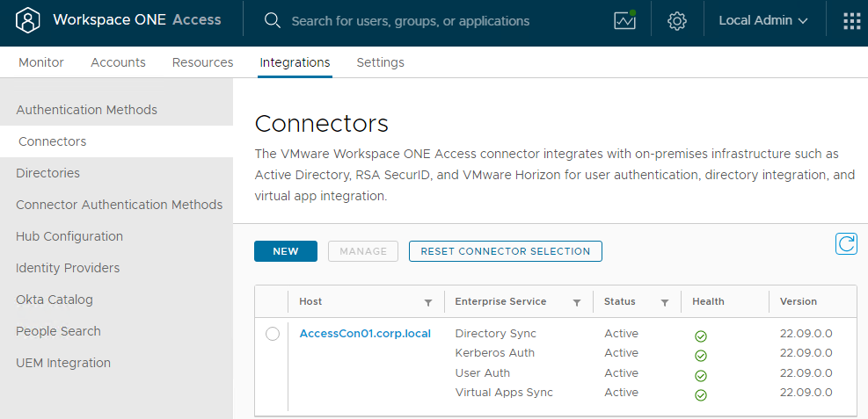Filter the Status column
Image resolution: width=868 pixels, height=419 pixels.
tap(665, 302)
